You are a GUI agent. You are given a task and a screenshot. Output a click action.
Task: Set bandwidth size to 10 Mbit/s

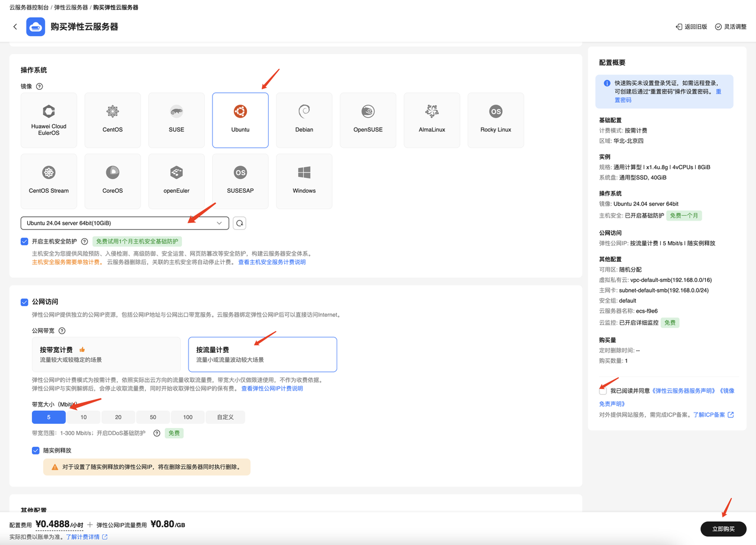coord(83,417)
